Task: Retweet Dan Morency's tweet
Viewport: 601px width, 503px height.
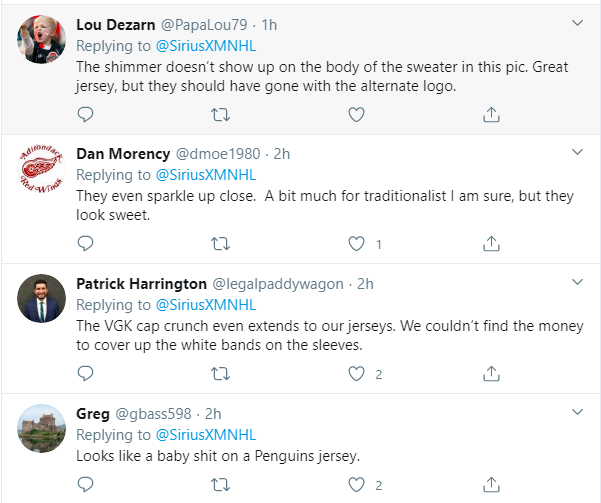Action: coord(221,243)
